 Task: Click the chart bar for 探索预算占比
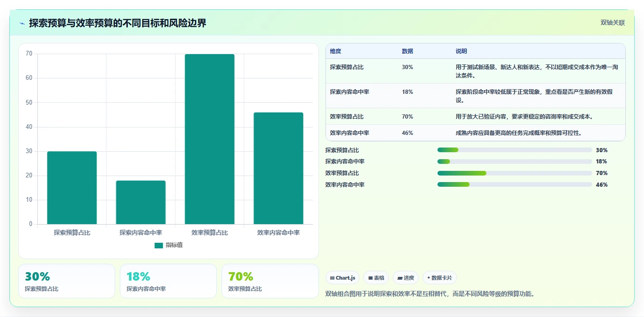coord(72,188)
